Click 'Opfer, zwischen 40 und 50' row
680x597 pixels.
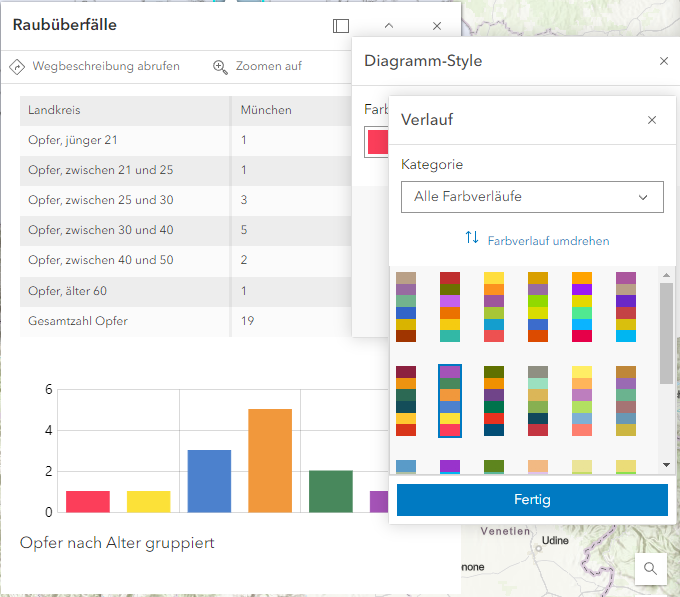click(x=186, y=261)
